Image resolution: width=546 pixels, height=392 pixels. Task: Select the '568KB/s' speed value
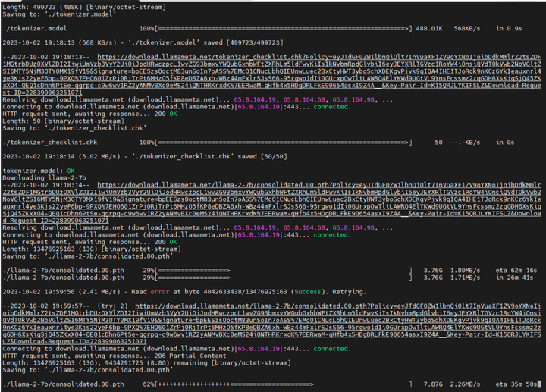click(x=466, y=29)
